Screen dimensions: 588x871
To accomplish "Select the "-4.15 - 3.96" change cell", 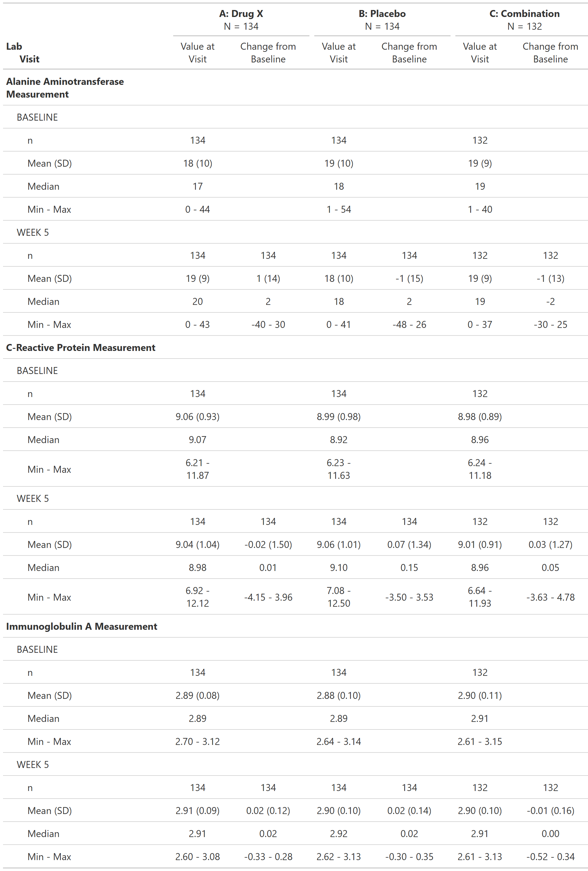I will tap(268, 597).
